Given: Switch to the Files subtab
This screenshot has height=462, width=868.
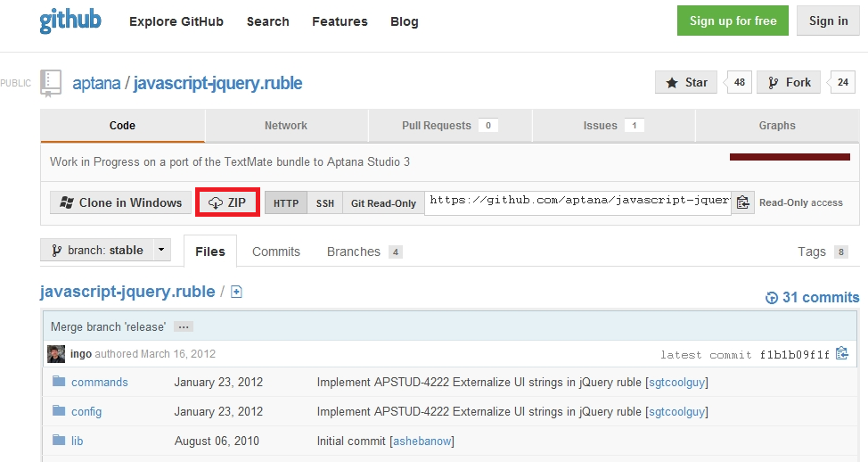Looking at the screenshot, I should [x=210, y=252].
